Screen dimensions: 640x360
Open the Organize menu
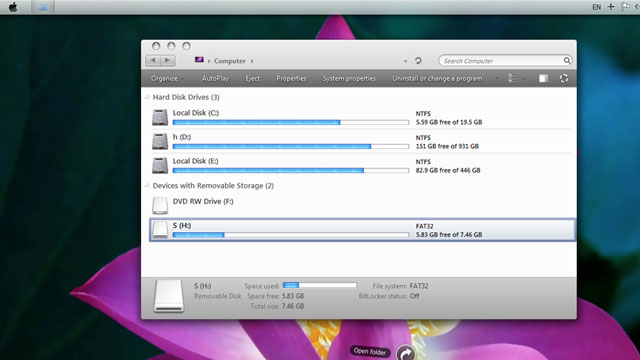pos(167,78)
